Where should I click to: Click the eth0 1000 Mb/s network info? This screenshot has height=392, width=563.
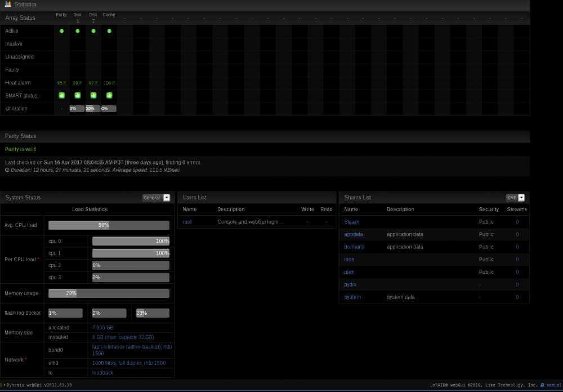pos(129,363)
